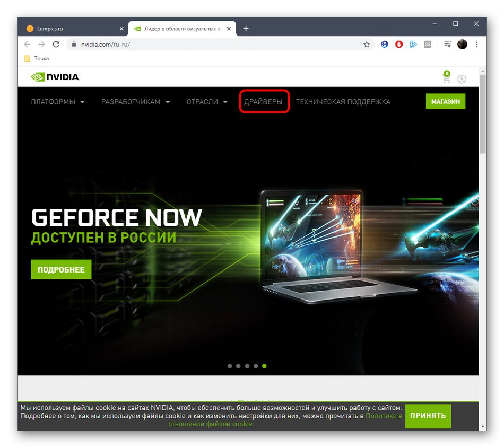Open the blue globe extension icon
This screenshot has height=448, width=504.
pos(385,45)
